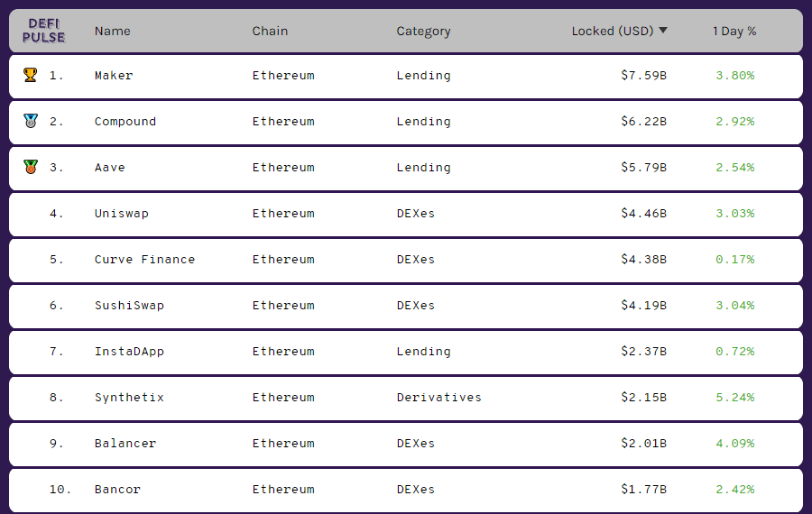This screenshot has width=812, height=514.
Task: Click the bronze medal icon beside Aave
Action: [31, 167]
